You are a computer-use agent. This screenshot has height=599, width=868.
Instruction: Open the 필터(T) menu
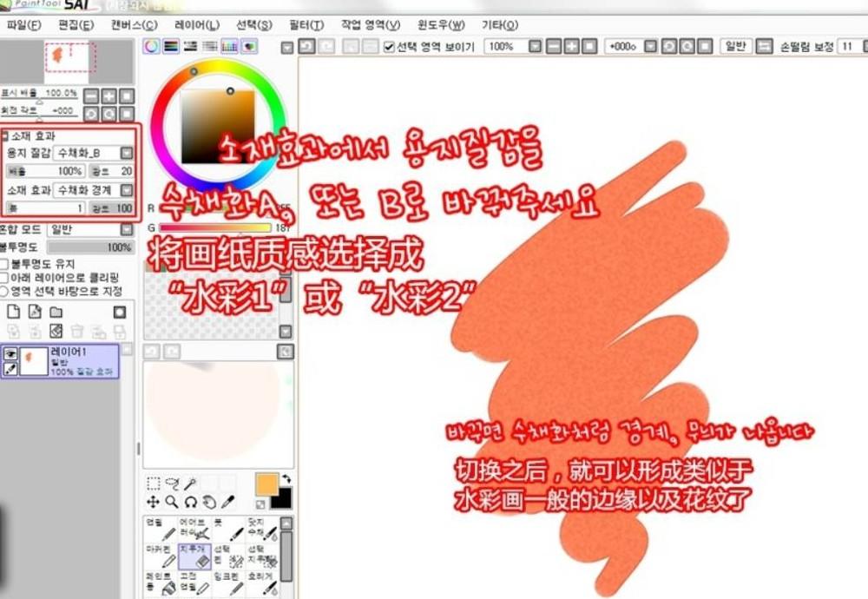click(x=304, y=24)
